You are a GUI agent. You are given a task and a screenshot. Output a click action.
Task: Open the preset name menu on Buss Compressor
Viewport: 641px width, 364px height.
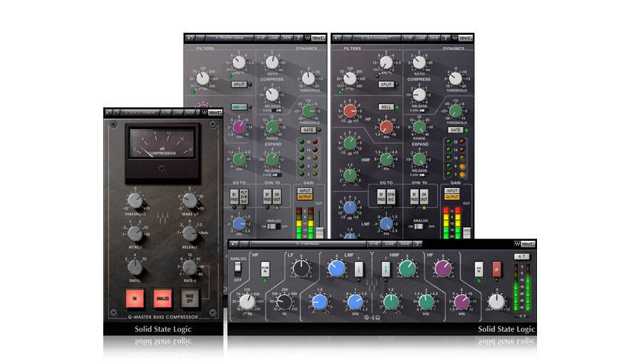point(140,112)
